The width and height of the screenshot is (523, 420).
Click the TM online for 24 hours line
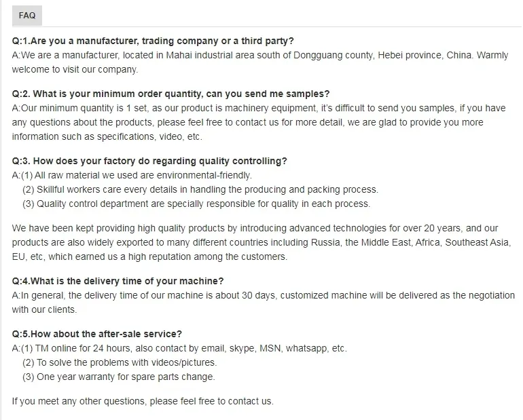179,349
